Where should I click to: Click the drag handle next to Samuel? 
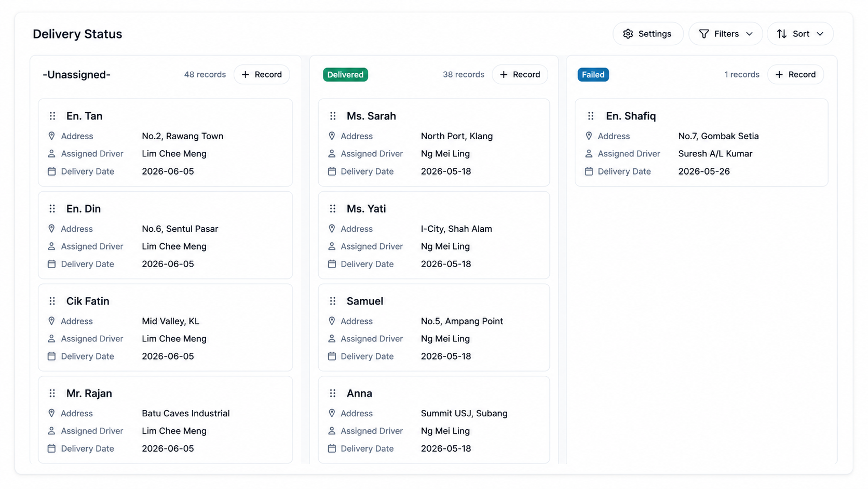click(x=333, y=301)
